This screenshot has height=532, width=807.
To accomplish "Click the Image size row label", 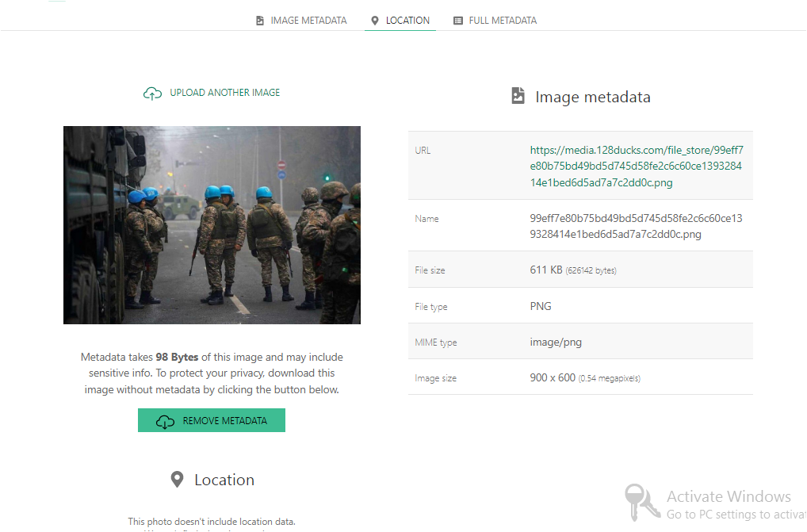I will pyautogui.click(x=435, y=378).
